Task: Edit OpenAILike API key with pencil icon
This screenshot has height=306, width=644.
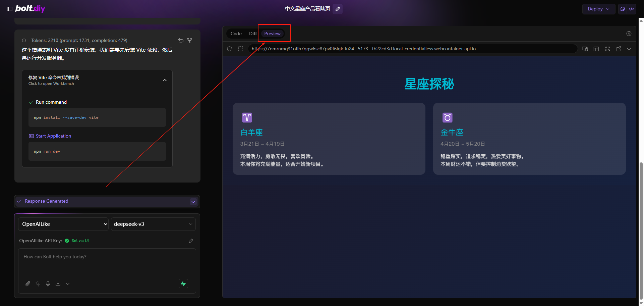Action: (191, 241)
